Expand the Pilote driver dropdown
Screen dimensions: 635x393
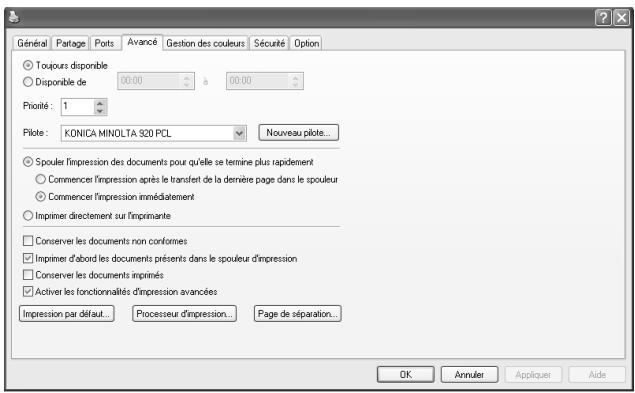pos(239,133)
